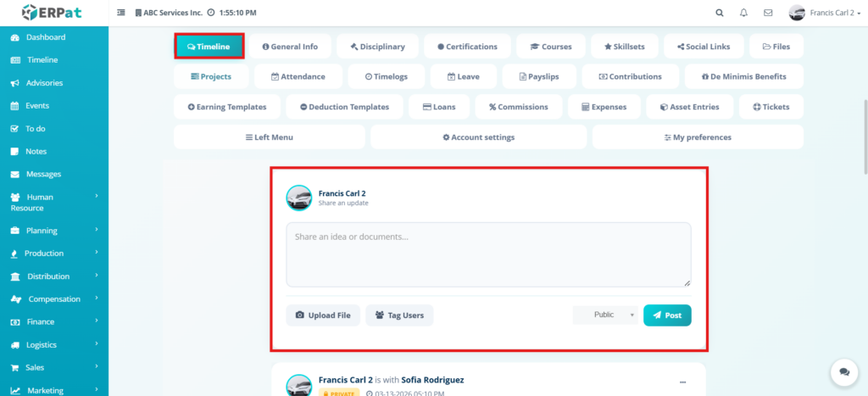
Task: Open the Commissions tab
Action: pyautogui.click(x=519, y=107)
